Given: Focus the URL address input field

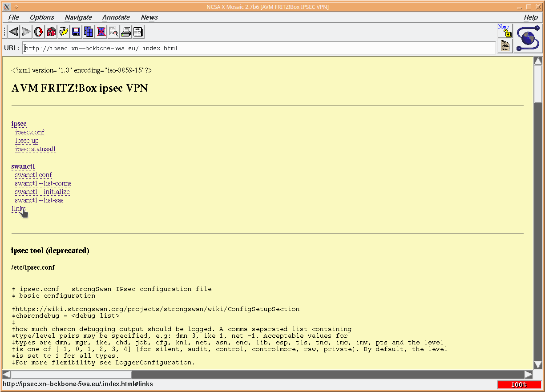Looking at the screenshot, I should pos(259,48).
